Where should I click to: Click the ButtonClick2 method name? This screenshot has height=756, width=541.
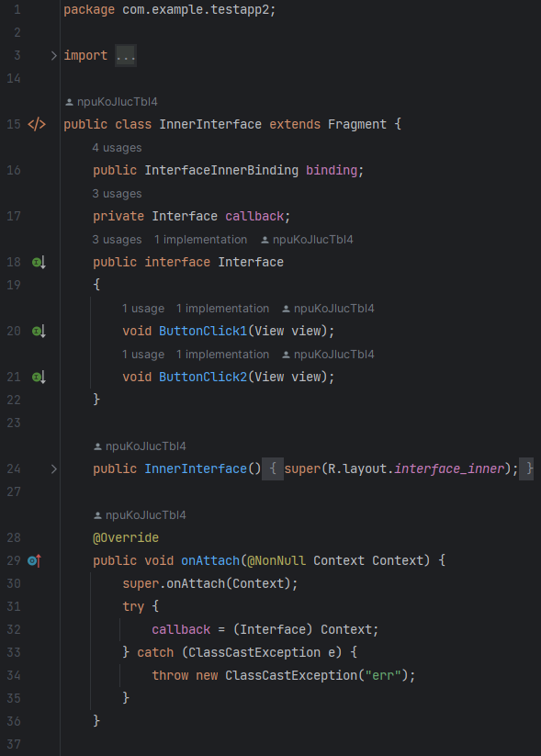click(x=203, y=377)
